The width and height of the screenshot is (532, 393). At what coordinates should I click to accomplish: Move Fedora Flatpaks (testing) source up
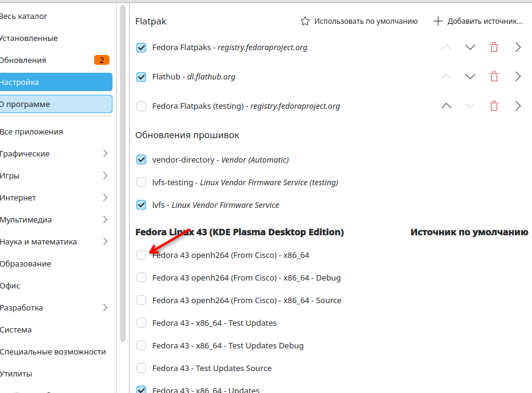point(446,106)
